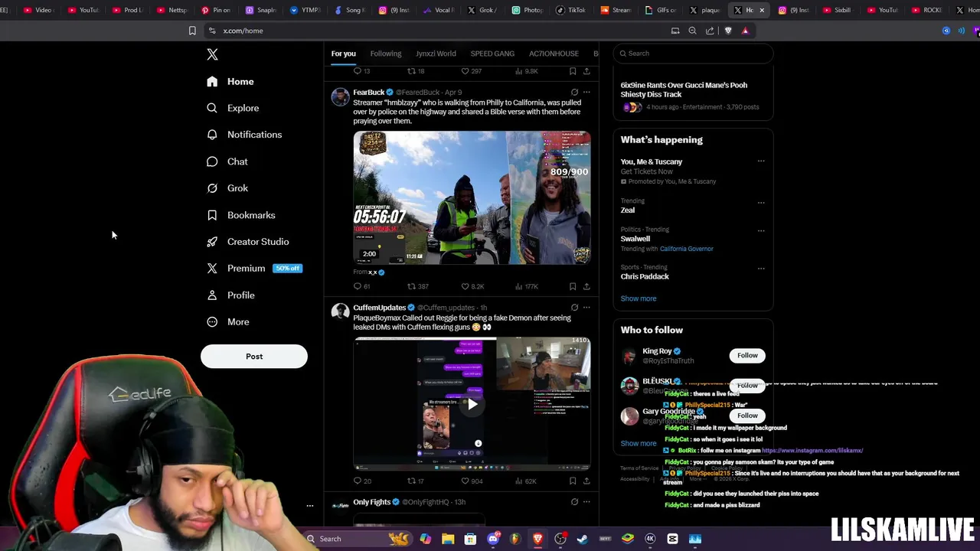980x551 pixels.
Task: Click Grok icon on FearBuck post
Action: click(x=574, y=93)
